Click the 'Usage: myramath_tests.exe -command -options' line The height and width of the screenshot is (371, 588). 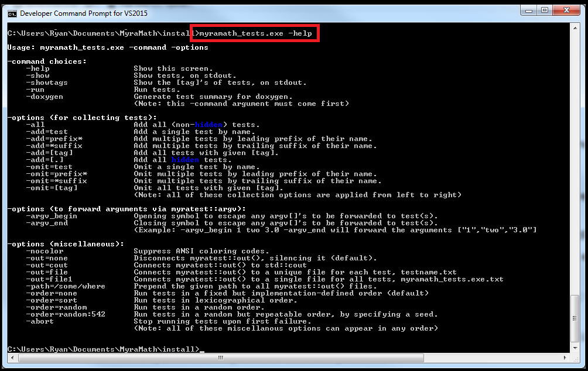pos(108,47)
